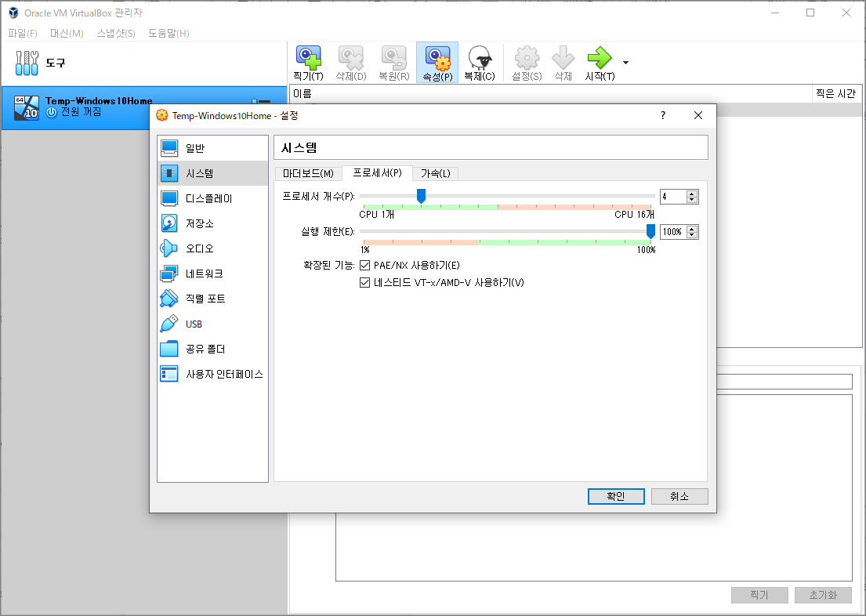Viewport: 866px width, 616px height.
Task: Click the Delete snapshot (삭제(D)) toolbar icon
Action: (x=351, y=57)
